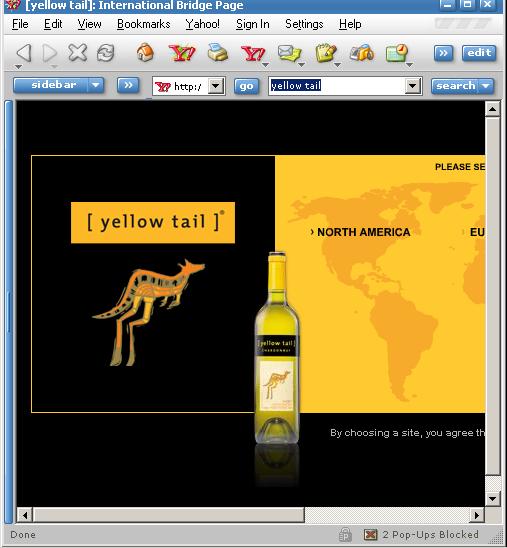Open the sidebar button dropdown arrow

96,85
